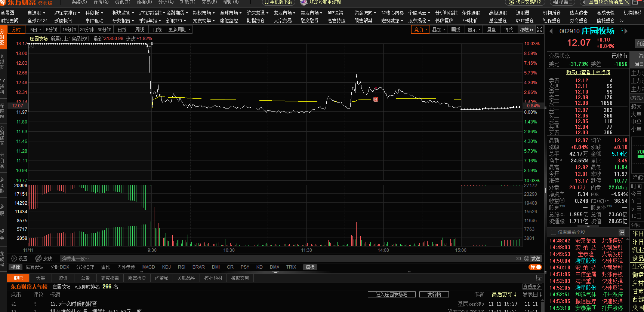Screen dimensions: 644x312
Task: Open the 叠加 dropdown
Action: click(x=439, y=30)
